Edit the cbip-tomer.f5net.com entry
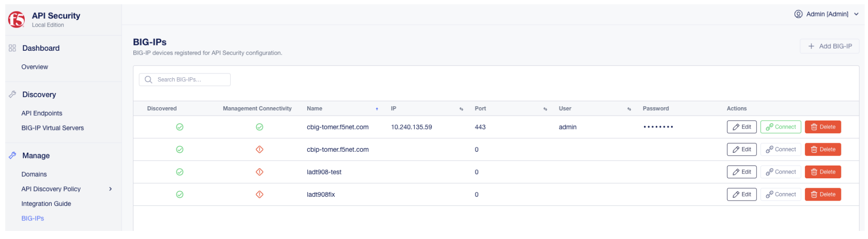Screen dimensions: 868x239 pyautogui.click(x=742, y=149)
